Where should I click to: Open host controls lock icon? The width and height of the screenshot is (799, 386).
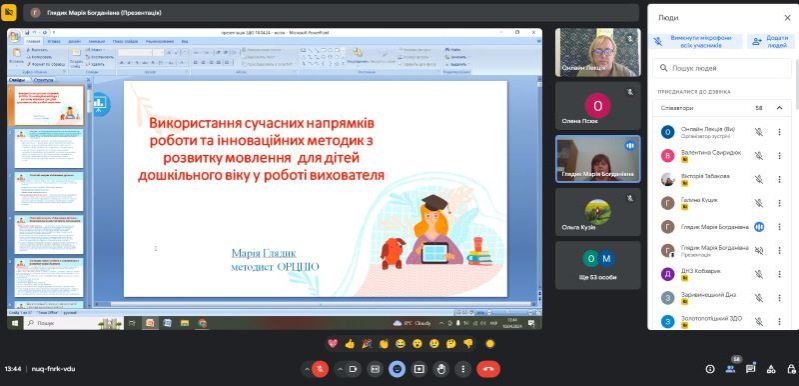pyautogui.click(x=791, y=369)
